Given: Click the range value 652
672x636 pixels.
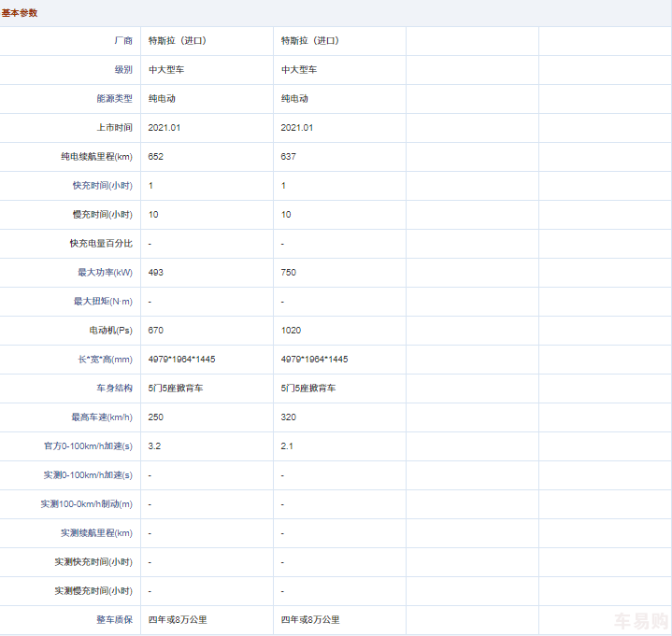Looking at the screenshot, I should [155, 156].
